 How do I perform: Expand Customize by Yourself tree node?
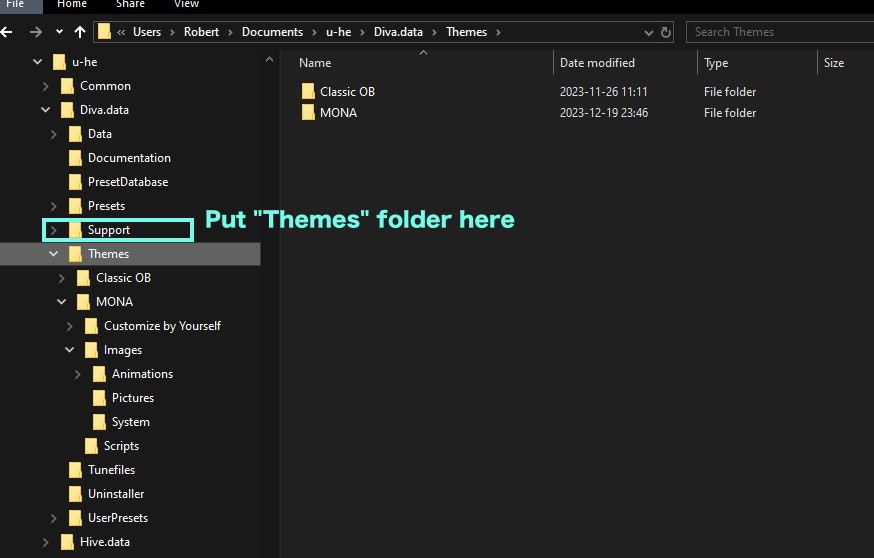pos(70,326)
